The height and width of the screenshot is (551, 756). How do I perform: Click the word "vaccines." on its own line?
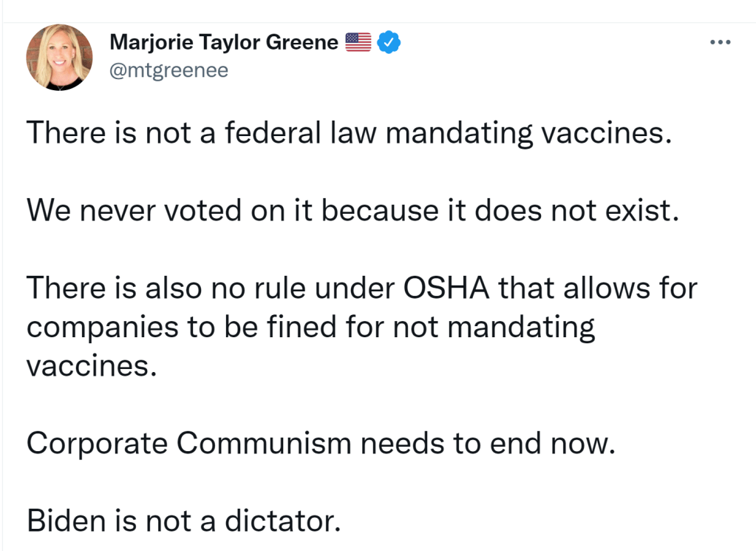click(92, 365)
